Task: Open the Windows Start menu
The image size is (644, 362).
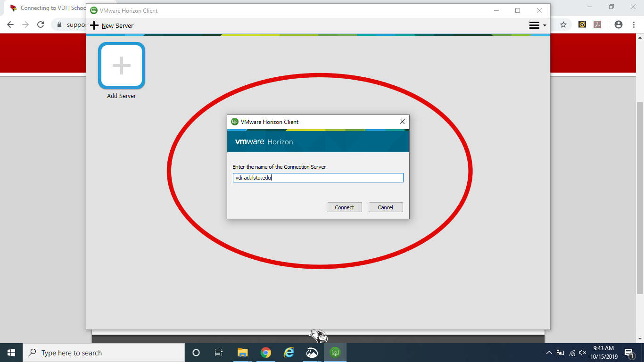Action: point(11,353)
